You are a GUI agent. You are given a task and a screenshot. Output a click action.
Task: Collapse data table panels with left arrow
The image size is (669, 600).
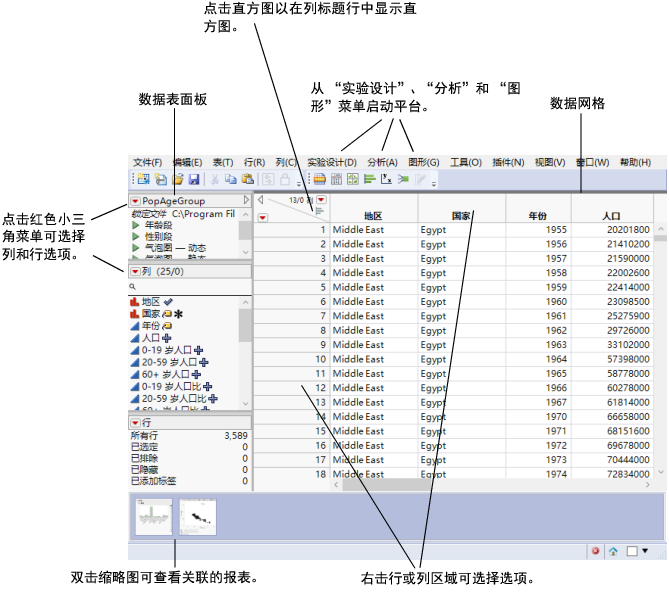point(260,199)
